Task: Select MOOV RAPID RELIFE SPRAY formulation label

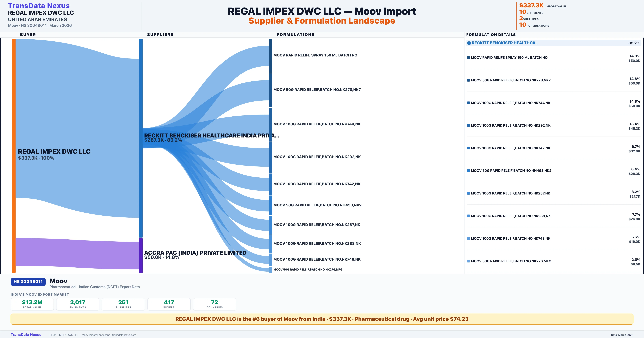Action: 315,55
